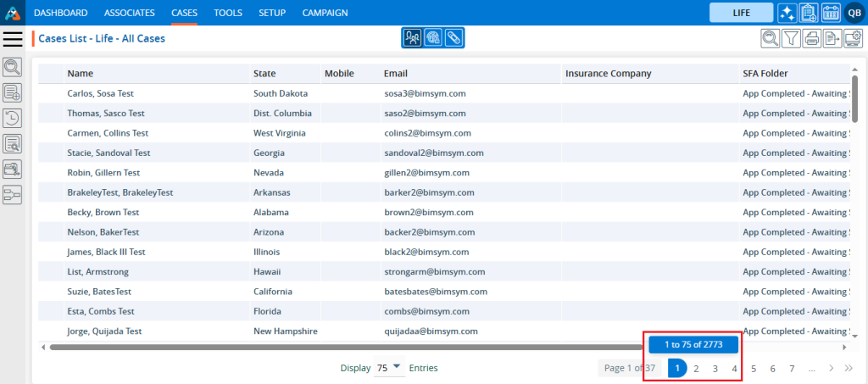Screen dimensions: 868x384
Task: Open the Display 75 entries dropdown
Action: click(389, 368)
